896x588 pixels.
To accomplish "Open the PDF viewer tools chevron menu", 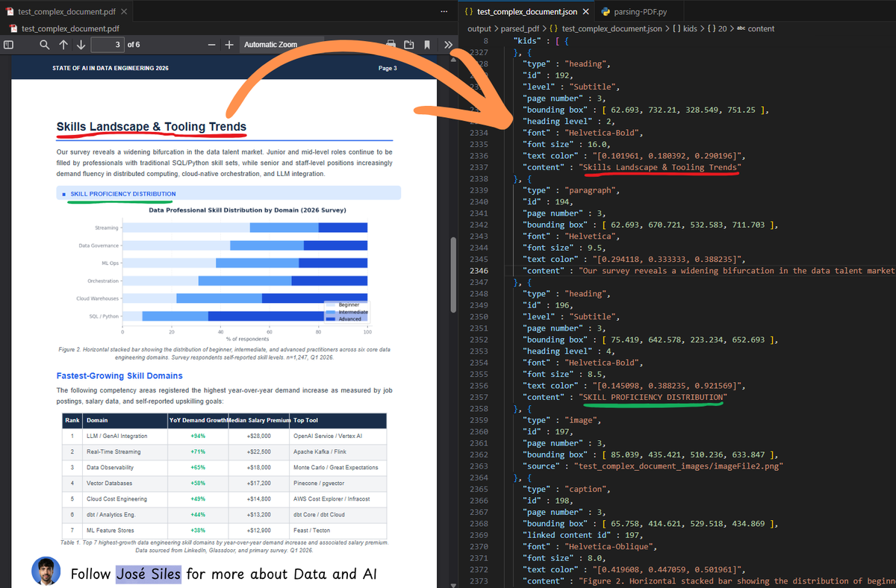I will [x=448, y=45].
